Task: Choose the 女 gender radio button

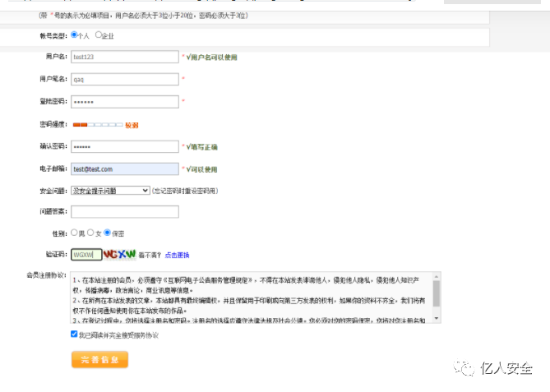Action: [91, 233]
